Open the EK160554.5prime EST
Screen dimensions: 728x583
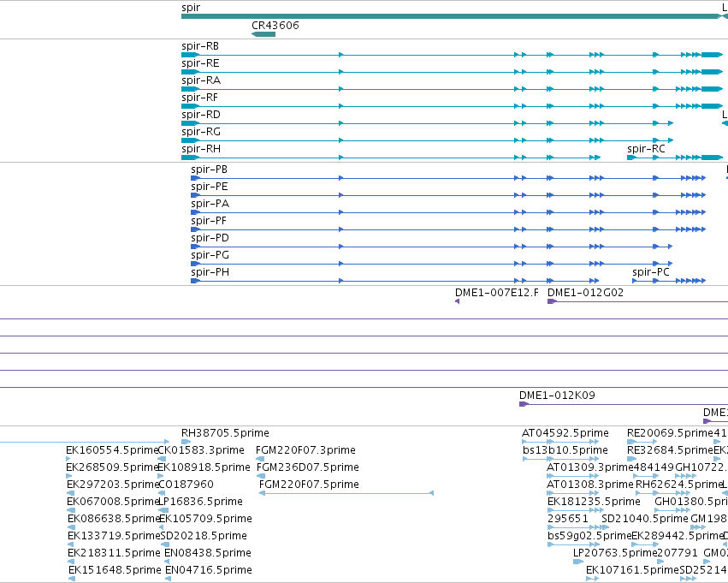coord(112,450)
